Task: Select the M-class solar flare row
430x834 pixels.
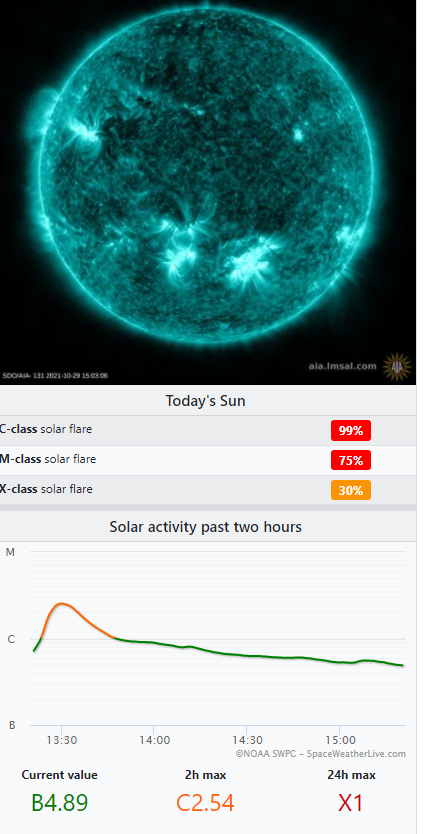Action: [x=208, y=460]
